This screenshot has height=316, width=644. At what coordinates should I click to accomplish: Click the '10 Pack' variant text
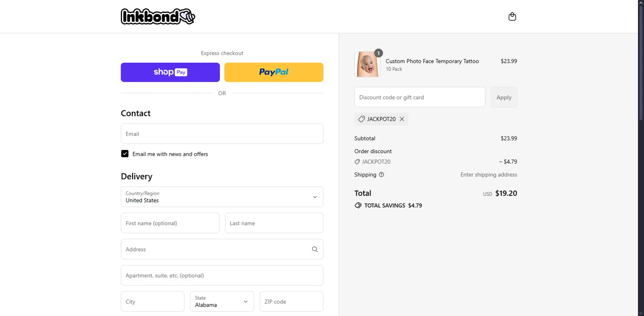coord(394,69)
